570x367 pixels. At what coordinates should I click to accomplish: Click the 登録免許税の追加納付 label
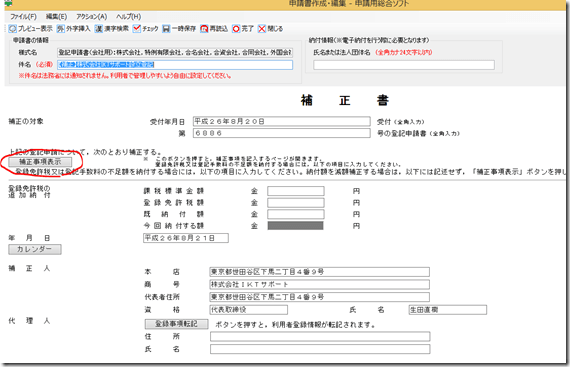pos(29,191)
